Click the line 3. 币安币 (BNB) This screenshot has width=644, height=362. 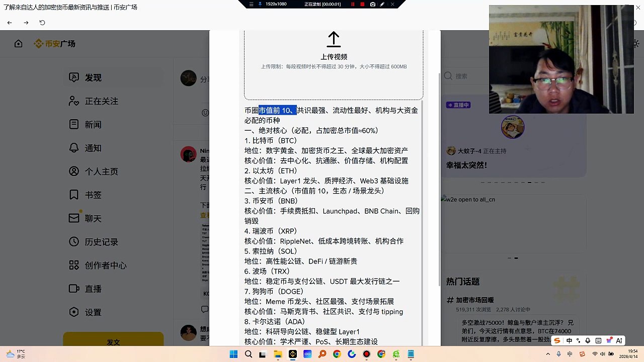point(271,201)
